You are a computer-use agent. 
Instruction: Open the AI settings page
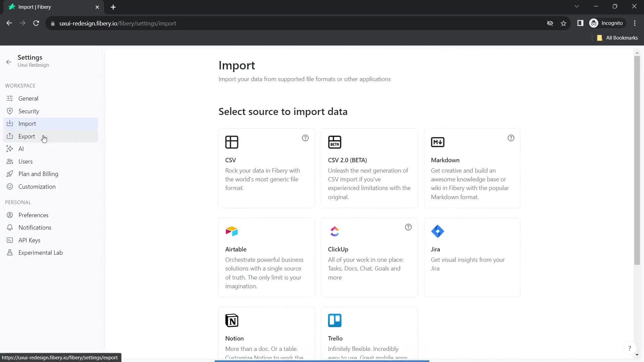click(x=21, y=148)
